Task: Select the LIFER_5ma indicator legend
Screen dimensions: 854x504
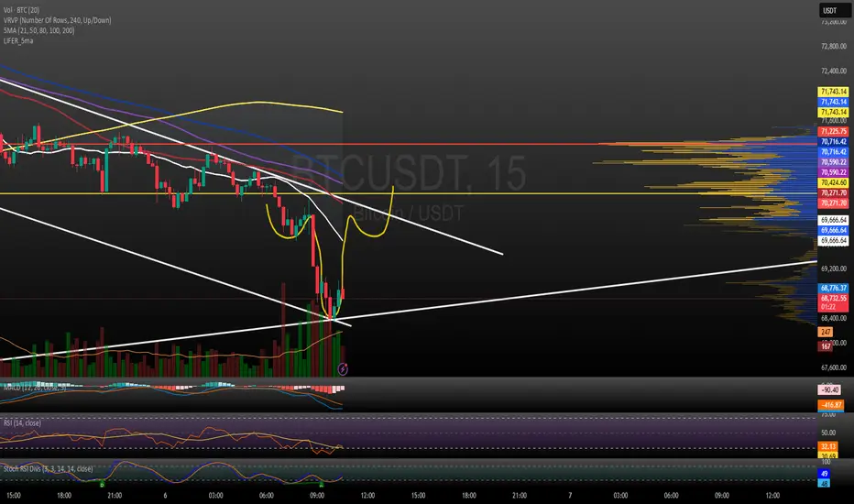Action: (x=18, y=41)
